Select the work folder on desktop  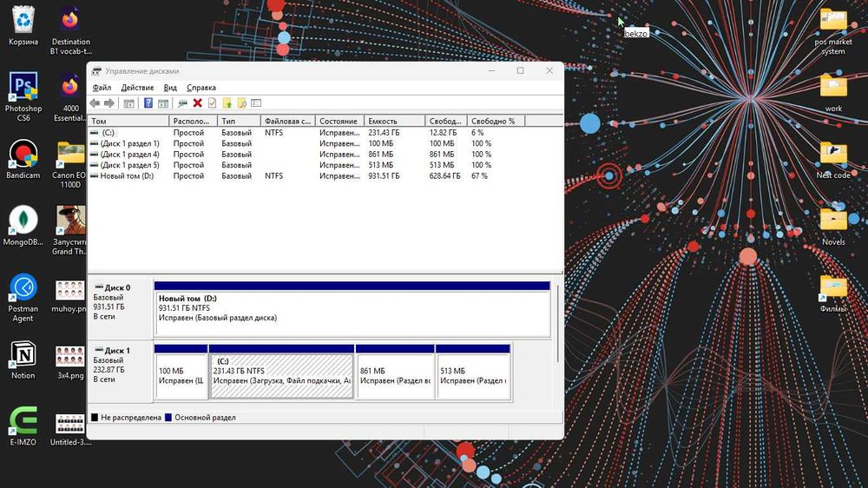coord(833,93)
